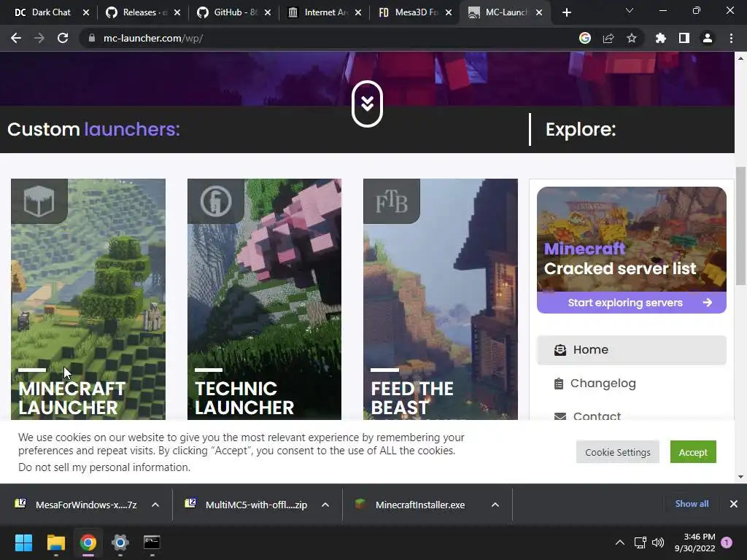747x560 pixels.
Task: Click the page vertical scrollbar thumb
Action: [740, 226]
